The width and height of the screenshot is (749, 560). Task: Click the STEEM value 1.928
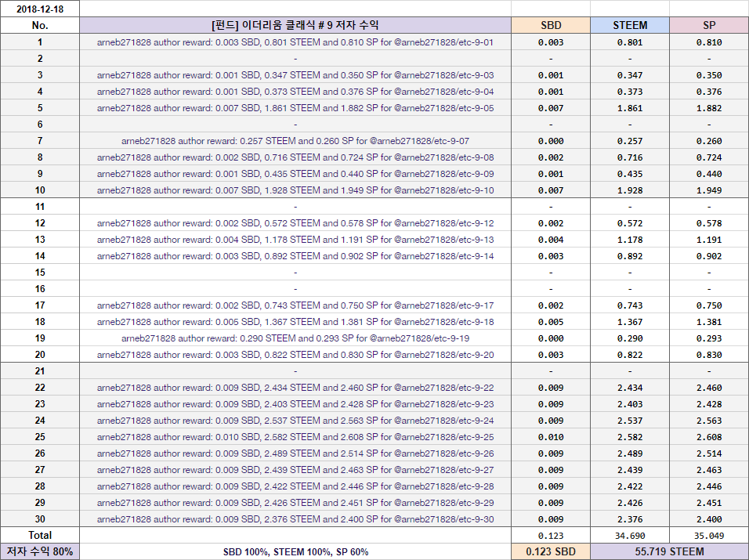[630, 190]
